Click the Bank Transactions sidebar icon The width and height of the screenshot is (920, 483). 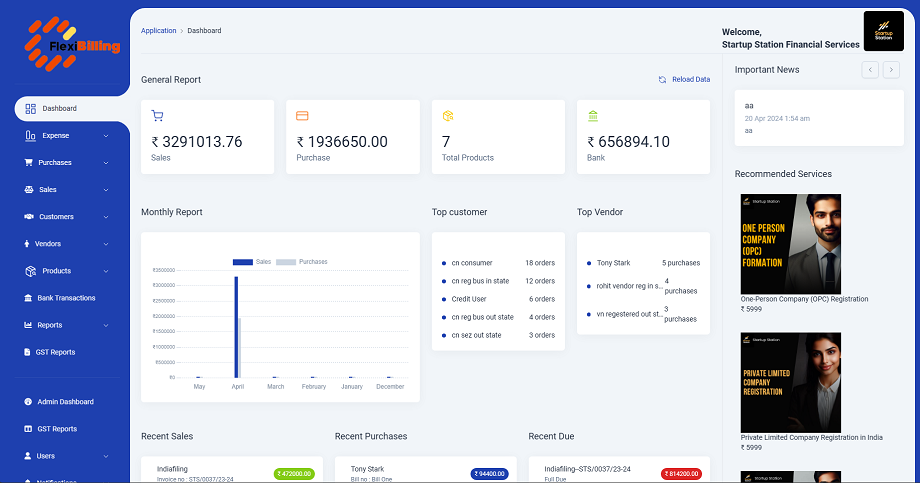click(28, 298)
